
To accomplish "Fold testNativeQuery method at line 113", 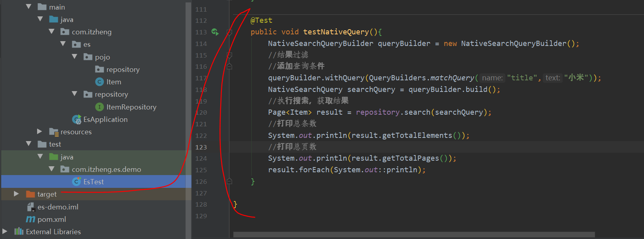I will 229,32.
